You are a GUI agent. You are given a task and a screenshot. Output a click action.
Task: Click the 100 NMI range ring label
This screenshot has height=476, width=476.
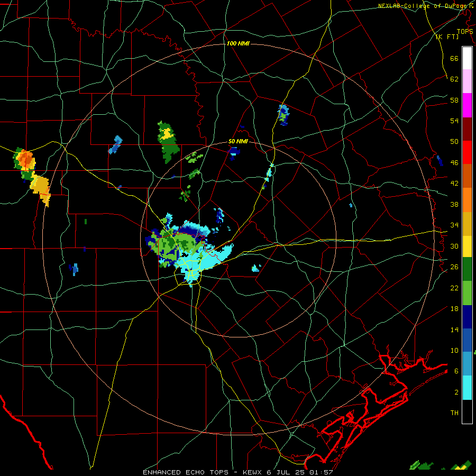click(238, 43)
